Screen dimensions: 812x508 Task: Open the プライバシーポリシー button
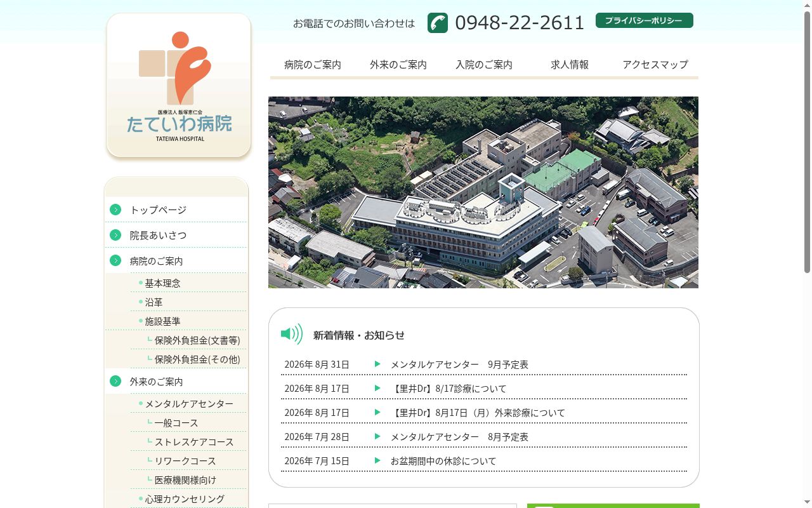pyautogui.click(x=645, y=20)
